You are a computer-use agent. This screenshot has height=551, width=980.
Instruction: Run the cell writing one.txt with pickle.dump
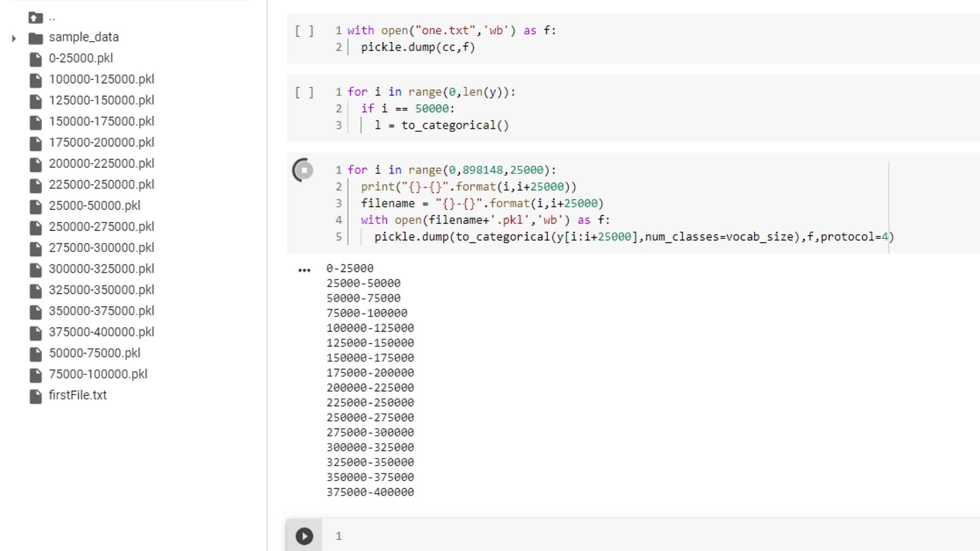[x=305, y=31]
